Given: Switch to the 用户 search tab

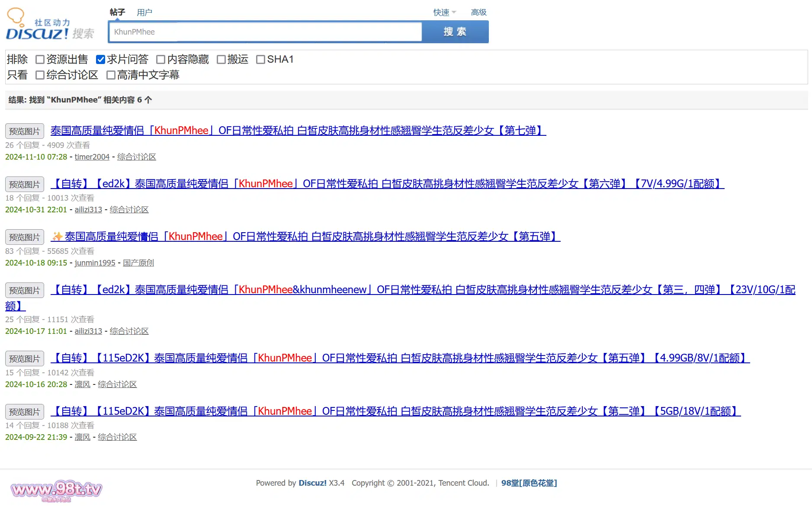Looking at the screenshot, I should coord(144,13).
